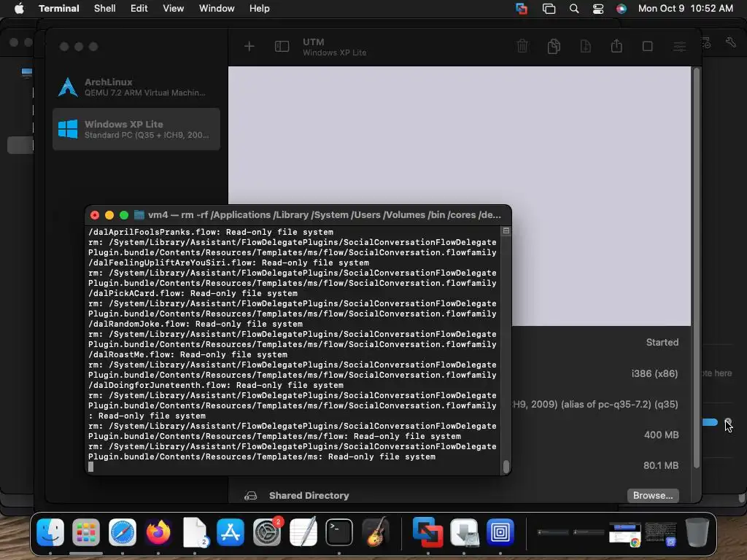The image size is (747, 560).
Task: Click the UTM share icon
Action: pos(616,46)
